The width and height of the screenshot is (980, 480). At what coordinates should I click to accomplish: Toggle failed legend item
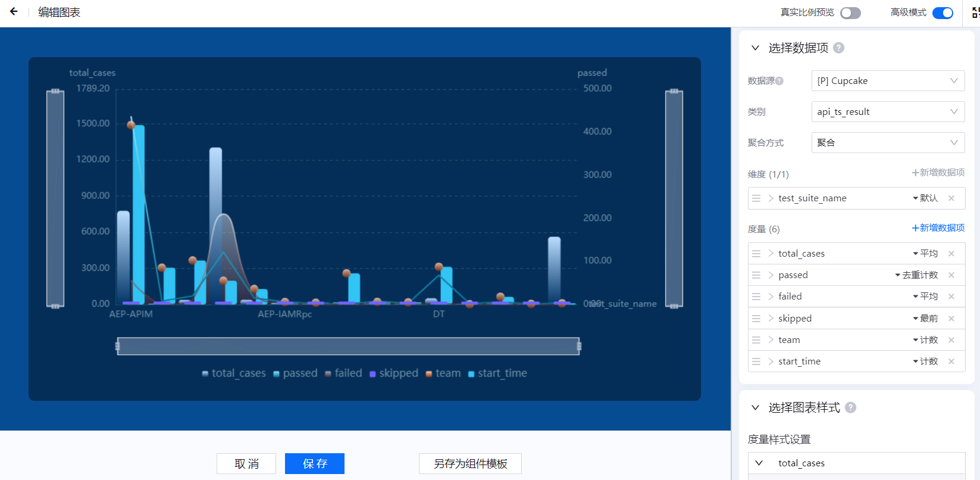coord(343,373)
